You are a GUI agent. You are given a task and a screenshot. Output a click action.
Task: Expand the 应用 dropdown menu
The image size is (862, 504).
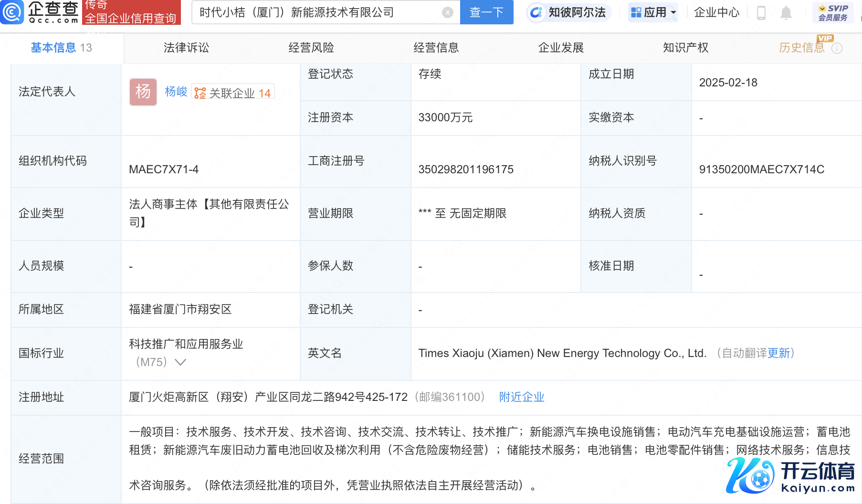pyautogui.click(x=653, y=12)
